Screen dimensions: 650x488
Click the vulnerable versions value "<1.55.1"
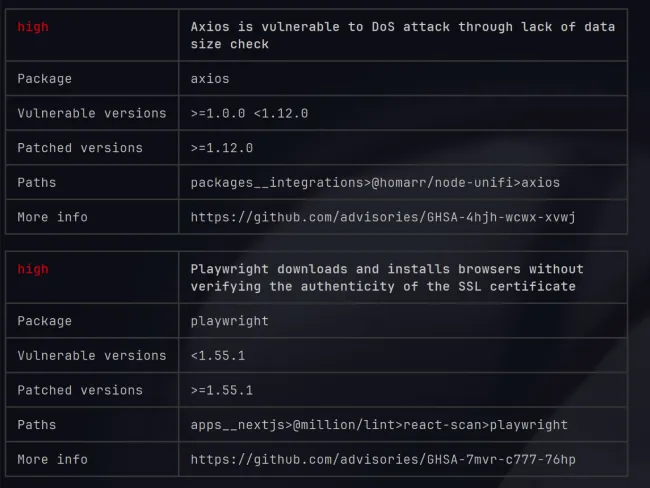tap(218, 355)
